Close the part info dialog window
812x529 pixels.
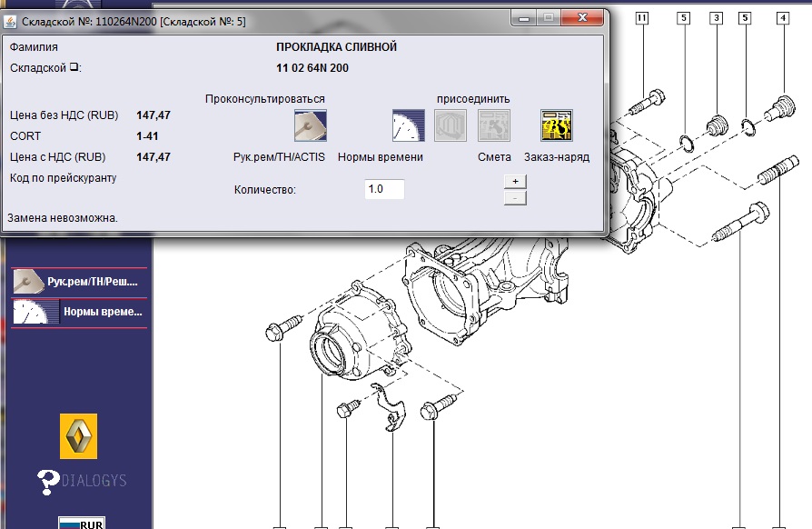coord(582,17)
